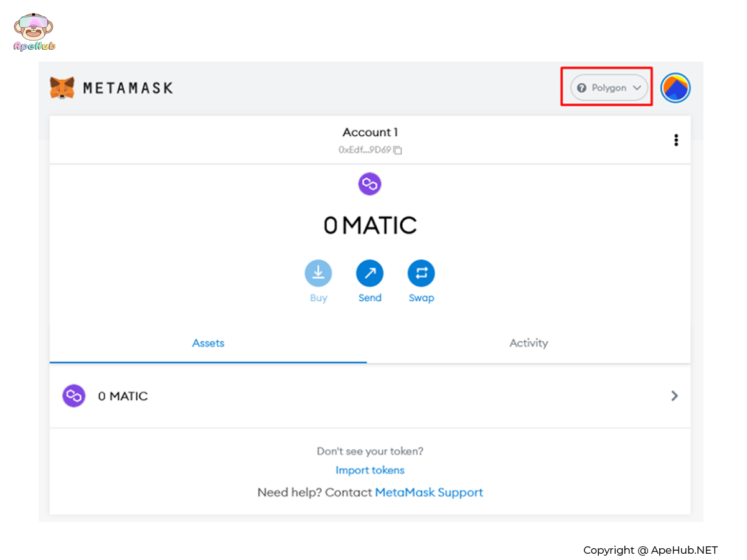Screen dimensions: 747x560
Task: Click the large MATIC token logo
Action: (x=370, y=184)
